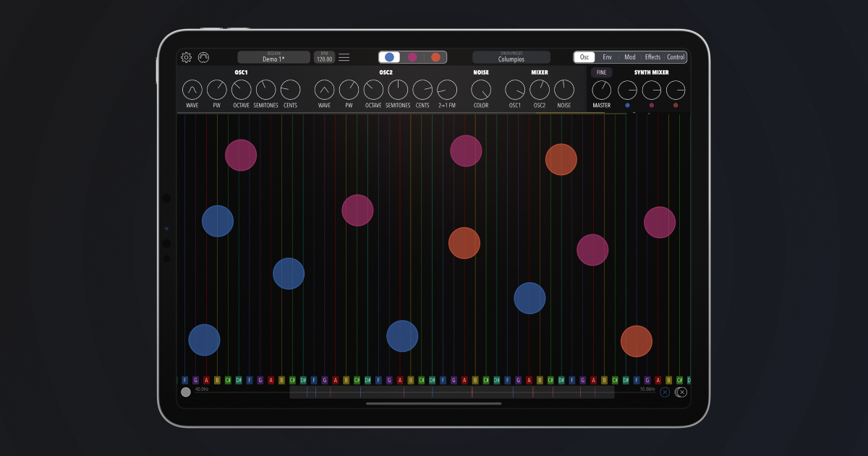Tap the OSC1 WAVE shape knob
Viewport: 868px width, 456px height.
click(192, 90)
